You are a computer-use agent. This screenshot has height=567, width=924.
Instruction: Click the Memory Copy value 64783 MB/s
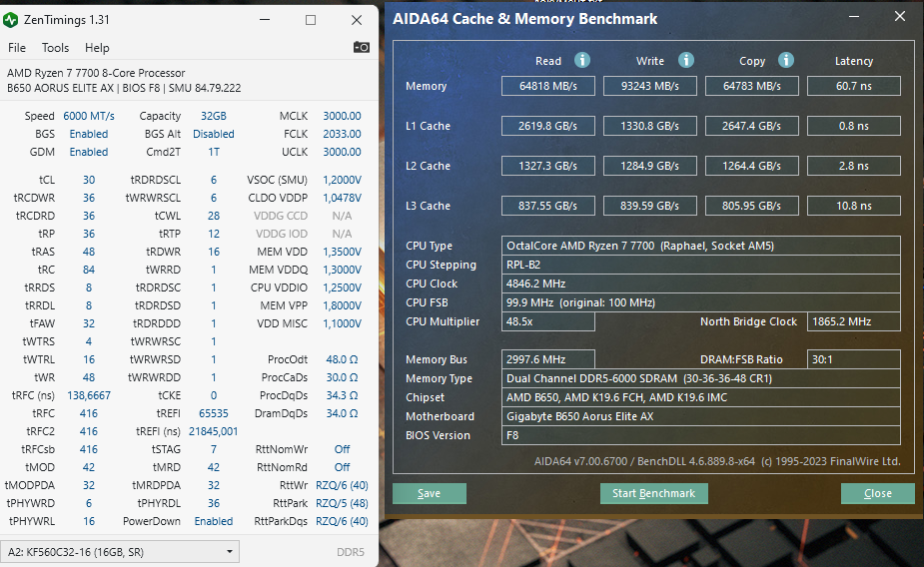point(752,86)
